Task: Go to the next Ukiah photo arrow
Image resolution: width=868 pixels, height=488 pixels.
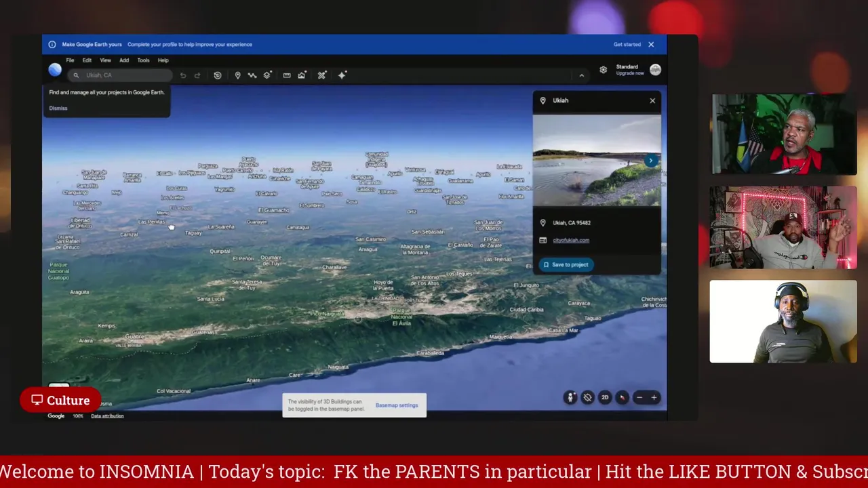Action: (651, 161)
